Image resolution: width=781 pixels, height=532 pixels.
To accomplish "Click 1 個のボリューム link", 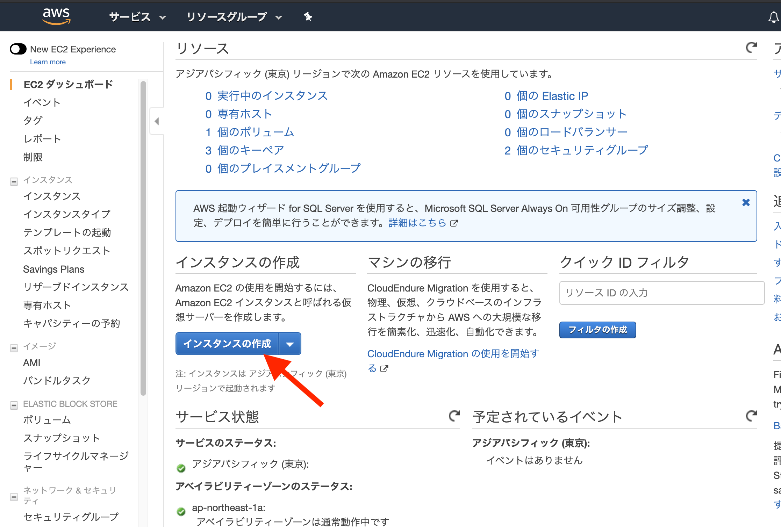I will pos(250,132).
